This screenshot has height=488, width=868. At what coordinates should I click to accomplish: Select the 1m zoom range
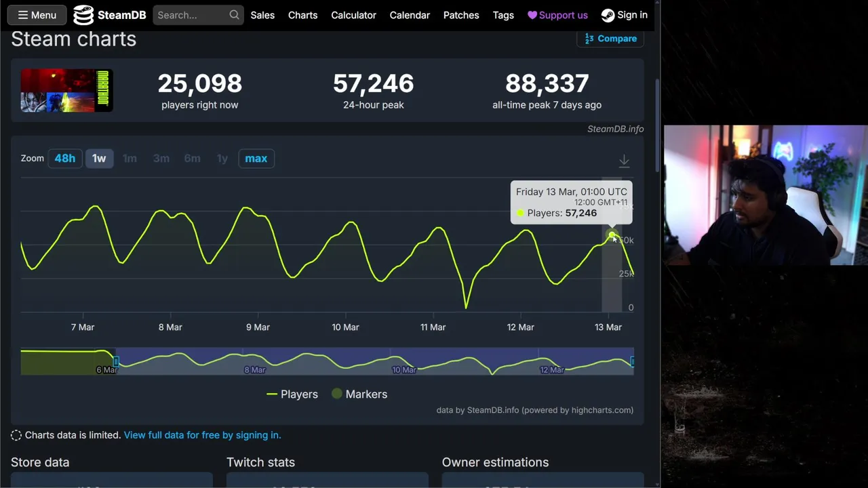[130, 159]
